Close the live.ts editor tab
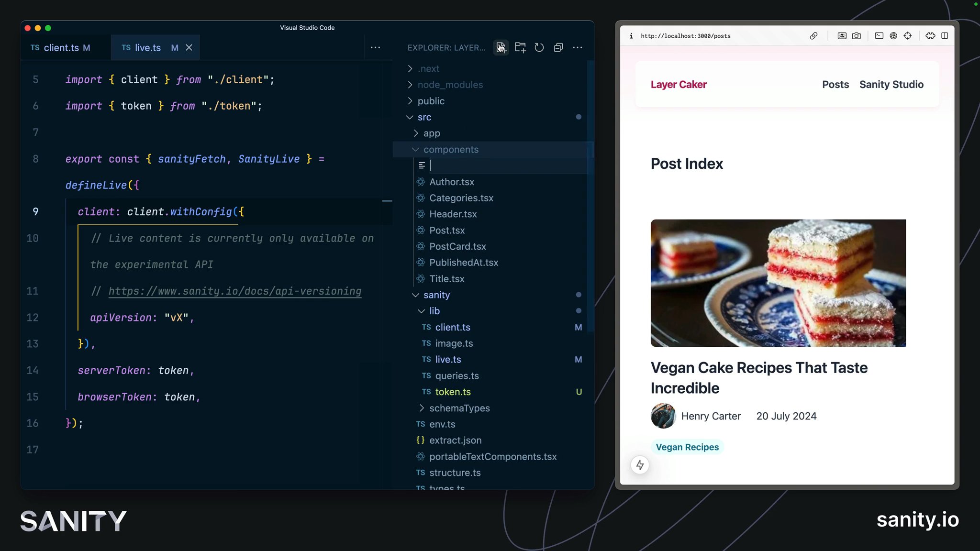The width and height of the screenshot is (980, 551). click(x=189, y=47)
